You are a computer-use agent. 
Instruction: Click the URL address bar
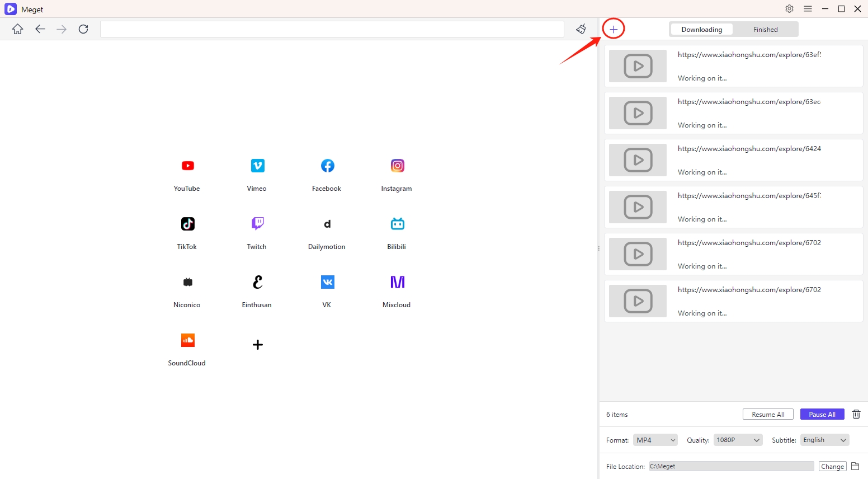click(x=332, y=29)
